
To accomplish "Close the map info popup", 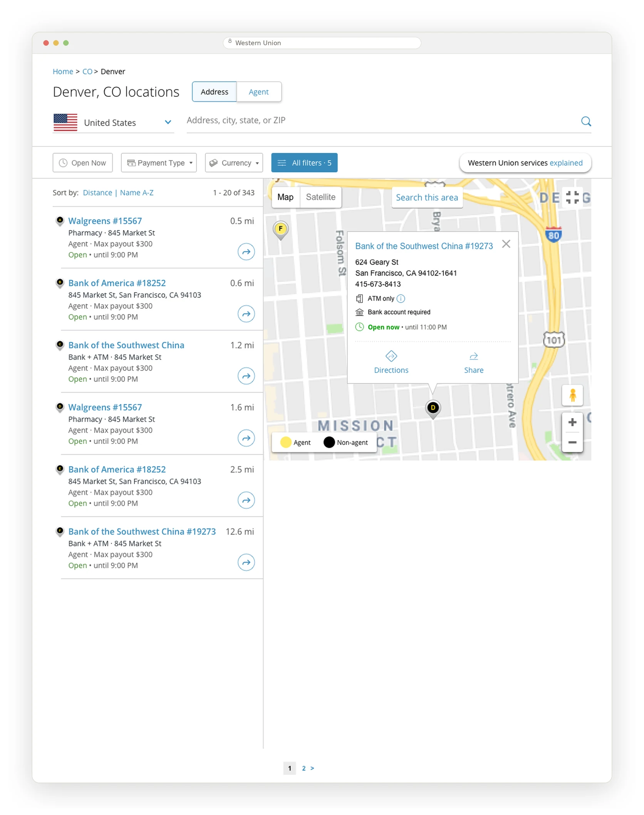I will tap(506, 244).
